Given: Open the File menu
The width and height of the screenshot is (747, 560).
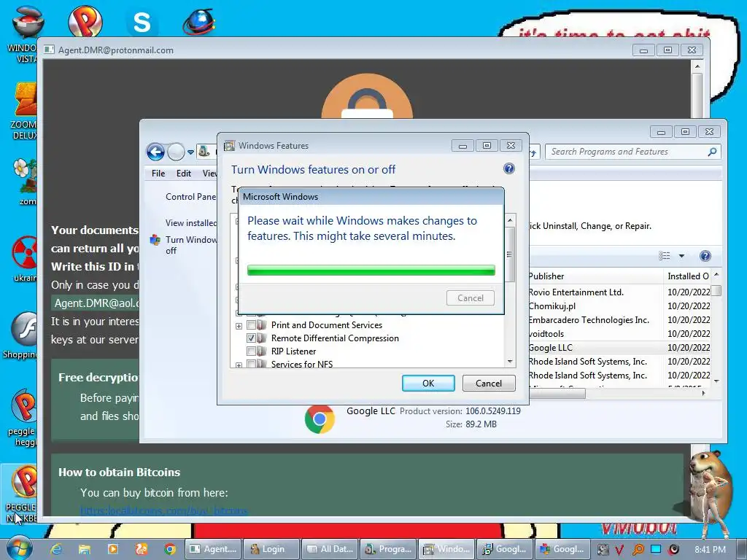Looking at the screenshot, I should tap(158, 174).
